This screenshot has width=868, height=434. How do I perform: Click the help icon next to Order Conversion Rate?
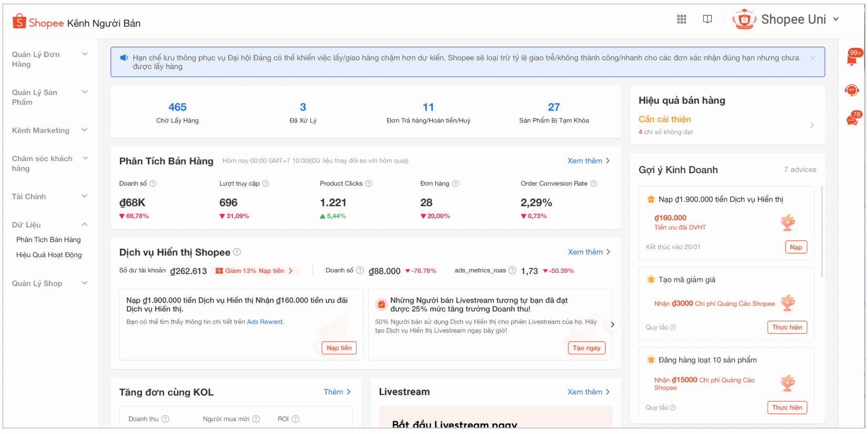pos(594,184)
